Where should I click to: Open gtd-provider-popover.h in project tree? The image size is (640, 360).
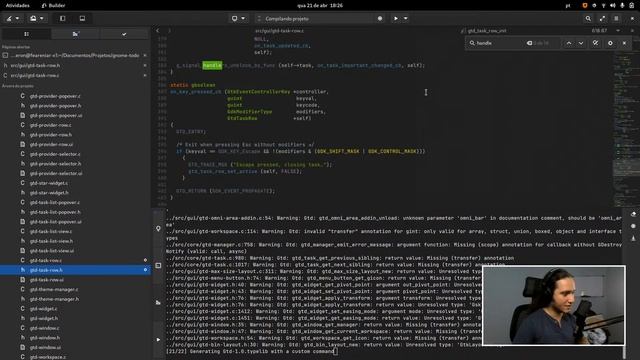point(56,106)
